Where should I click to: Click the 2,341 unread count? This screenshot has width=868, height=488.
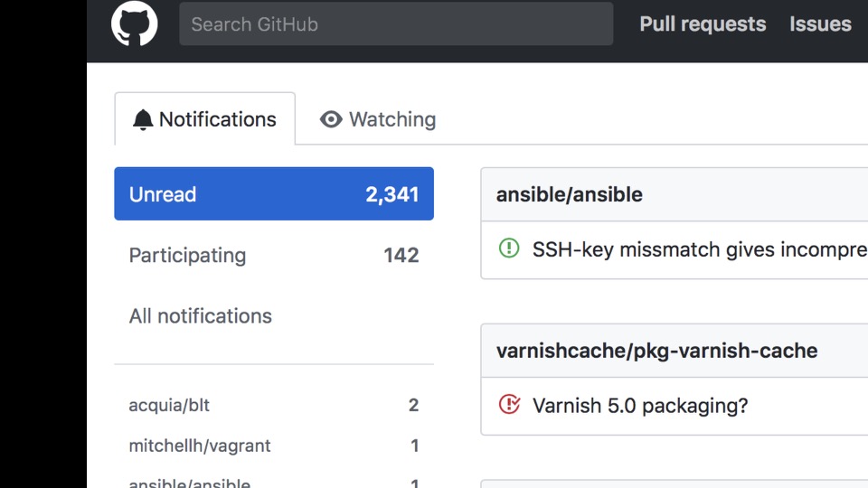[x=392, y=194]
